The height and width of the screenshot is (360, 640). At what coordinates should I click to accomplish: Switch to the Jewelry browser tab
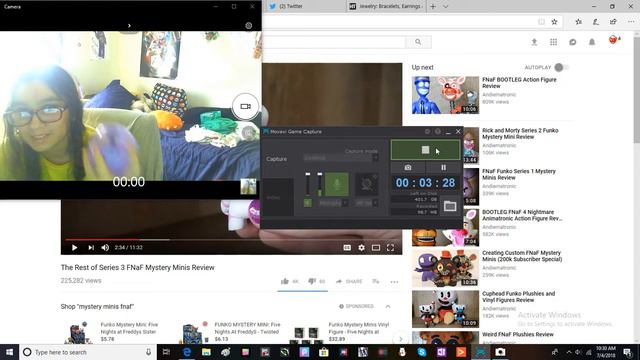pyautogui.click(x=386, y=7)
